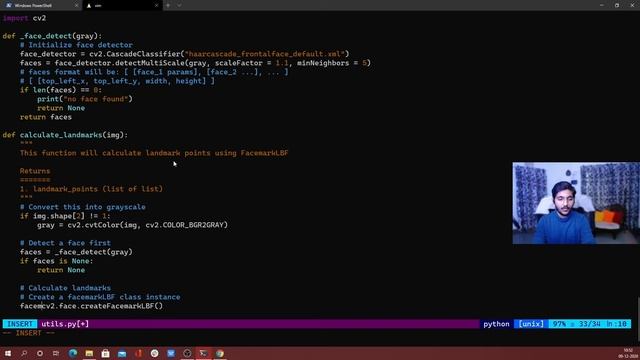Image resolution: width=640 pixels, height=360 pixels.
Task: Click 'Returns' in the docstring
Action: click(35, 171)
